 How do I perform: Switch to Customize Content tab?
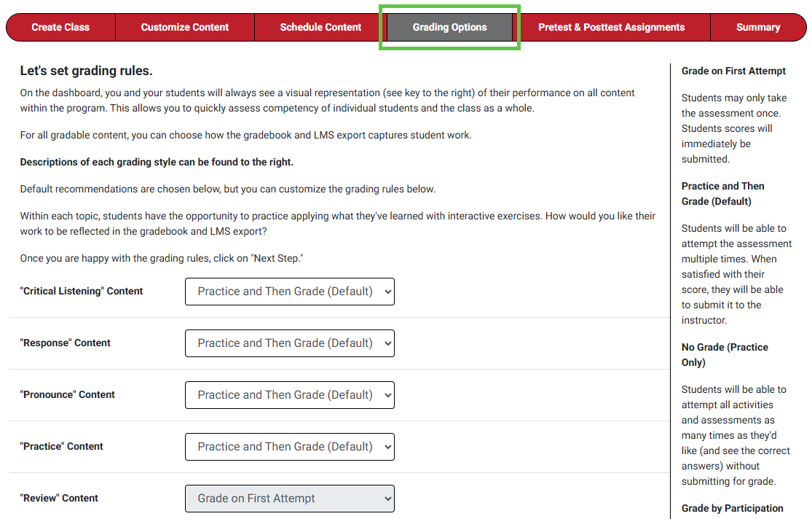(x=185, y=27)
